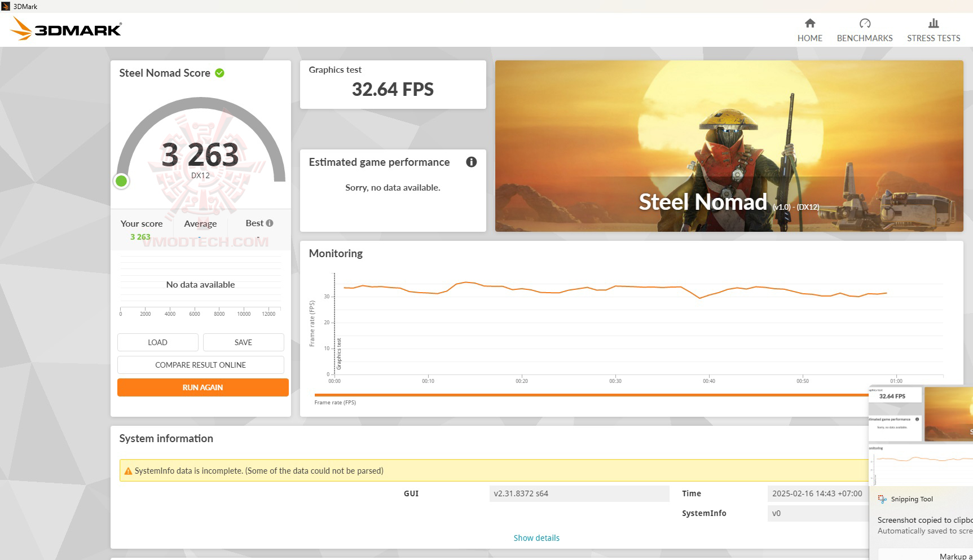Click the 'Screenshot copied to clipboard' notification text
Viewport: 973px width, 560px height.
[925, 520]
